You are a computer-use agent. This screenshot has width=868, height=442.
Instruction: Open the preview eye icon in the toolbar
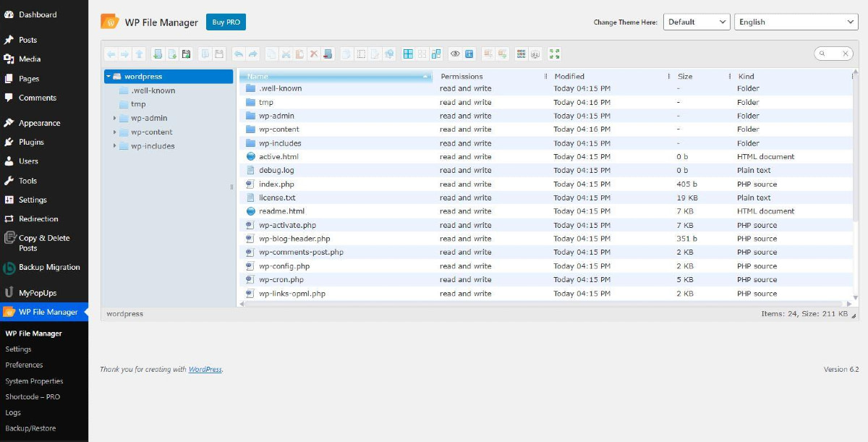(455, 53)
